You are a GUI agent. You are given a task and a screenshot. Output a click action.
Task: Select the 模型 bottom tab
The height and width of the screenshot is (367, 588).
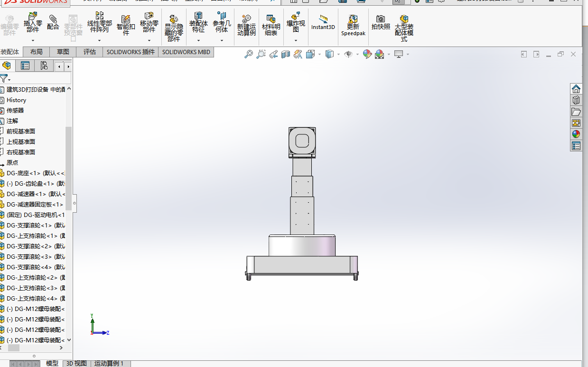[52, 363]
